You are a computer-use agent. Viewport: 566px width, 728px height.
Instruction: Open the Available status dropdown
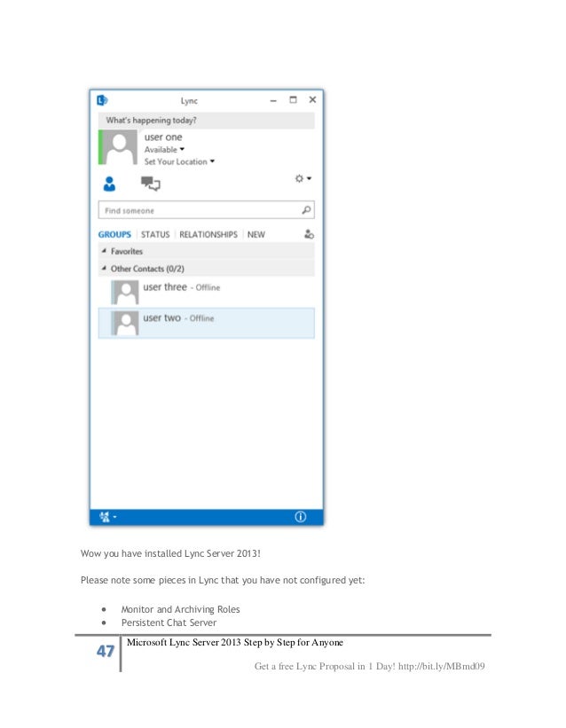click(164, 150)
